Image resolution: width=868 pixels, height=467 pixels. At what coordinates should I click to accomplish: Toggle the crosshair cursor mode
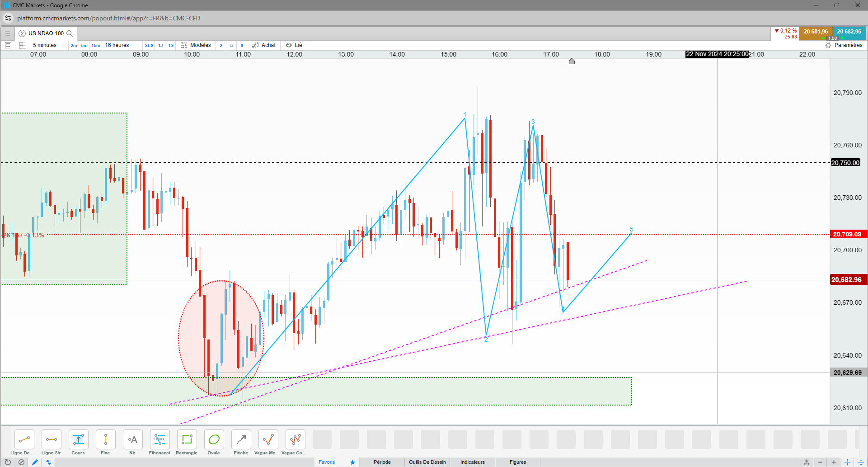[848, 462]
